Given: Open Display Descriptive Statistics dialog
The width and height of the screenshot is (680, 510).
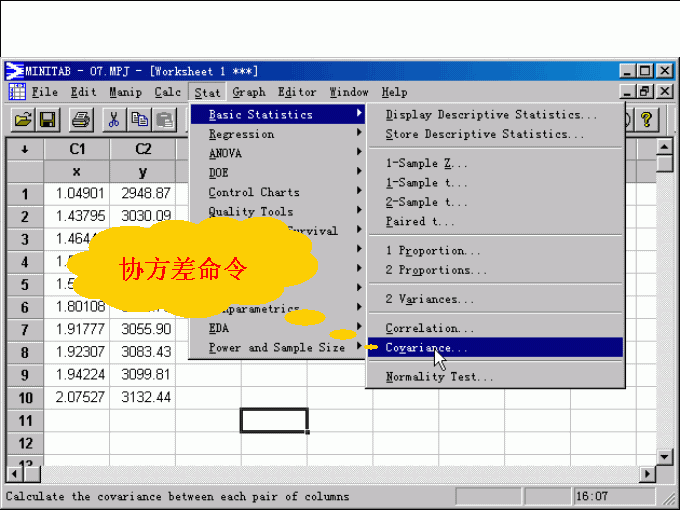Looking at the screenshot, I should tap(490, 115).
